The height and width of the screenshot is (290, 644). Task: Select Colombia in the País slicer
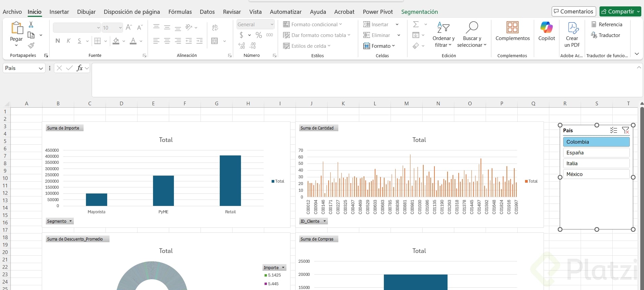tap(596, 142)
